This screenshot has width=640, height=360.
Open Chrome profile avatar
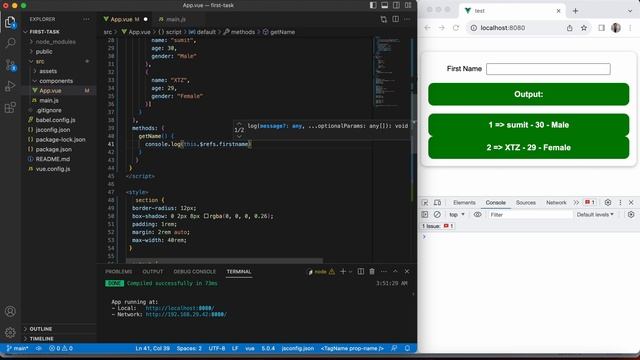(x=616, y=28)
